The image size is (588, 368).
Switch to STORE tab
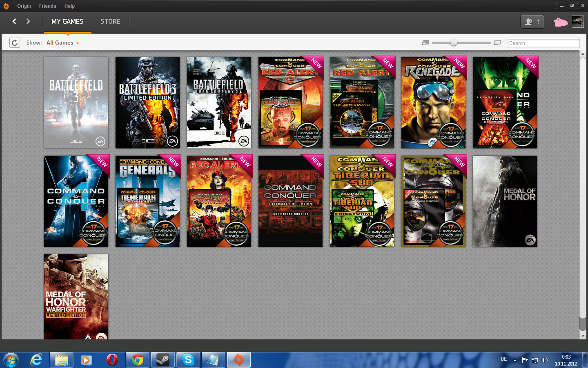coord(110,21)
